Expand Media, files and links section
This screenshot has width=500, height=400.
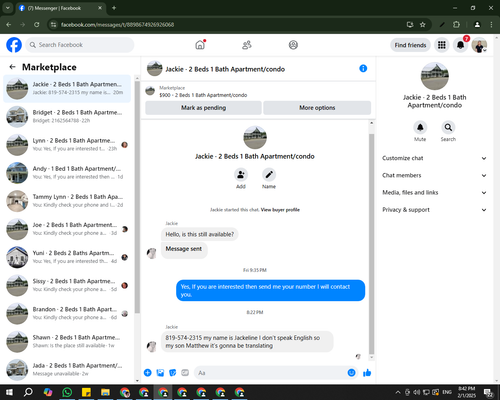[x=434, y=193]
